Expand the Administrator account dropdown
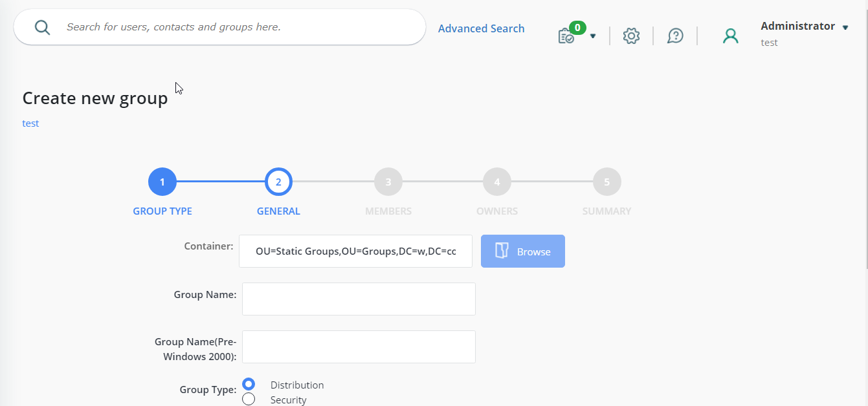The width and height of the screenshot is (868, 406). click(845, 27)
